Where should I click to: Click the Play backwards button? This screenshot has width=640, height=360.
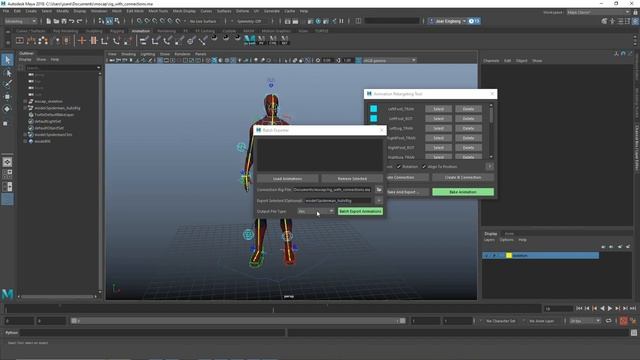(x=602, y=309)
